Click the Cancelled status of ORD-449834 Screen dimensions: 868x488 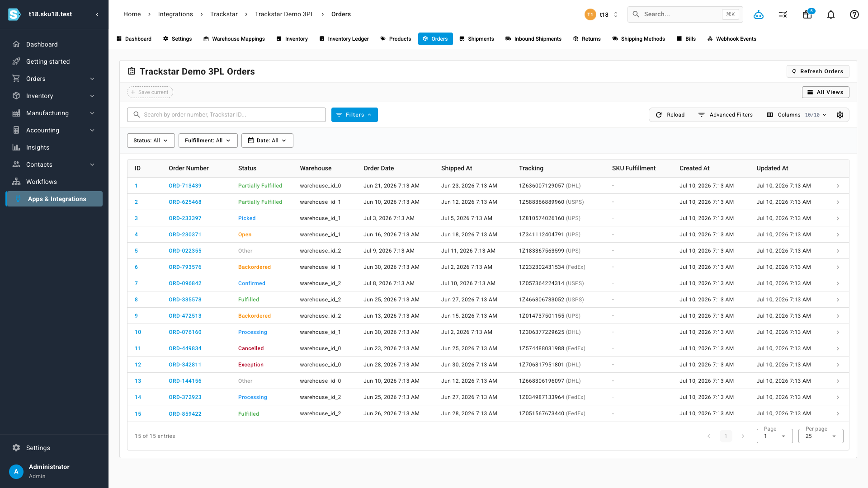pyautogui.click(x=251, y=348)
